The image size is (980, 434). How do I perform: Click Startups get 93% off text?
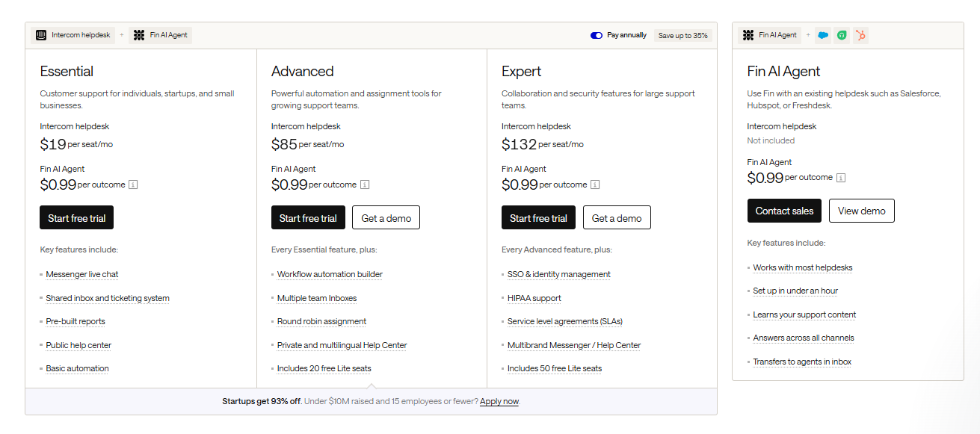click(x=262, y=401)
